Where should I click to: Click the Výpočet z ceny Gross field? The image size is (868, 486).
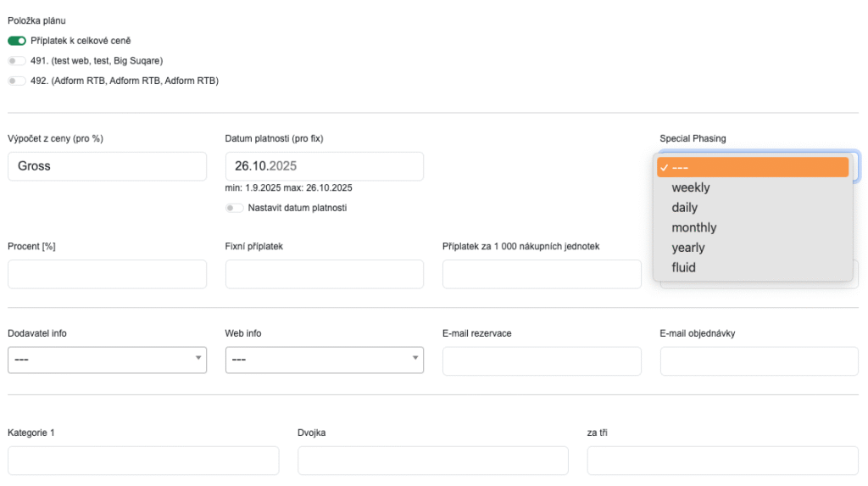click(x=107, y=166)
